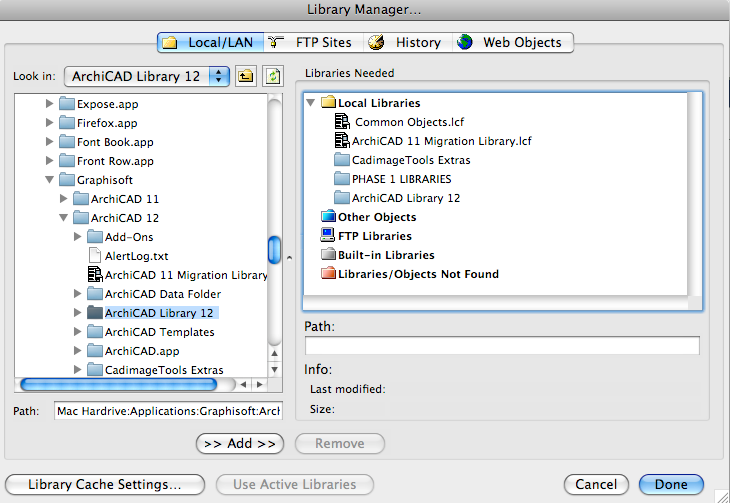The image size is (730, 503).
Task: Click the Add-Ons folder icon
Action: 95,236
